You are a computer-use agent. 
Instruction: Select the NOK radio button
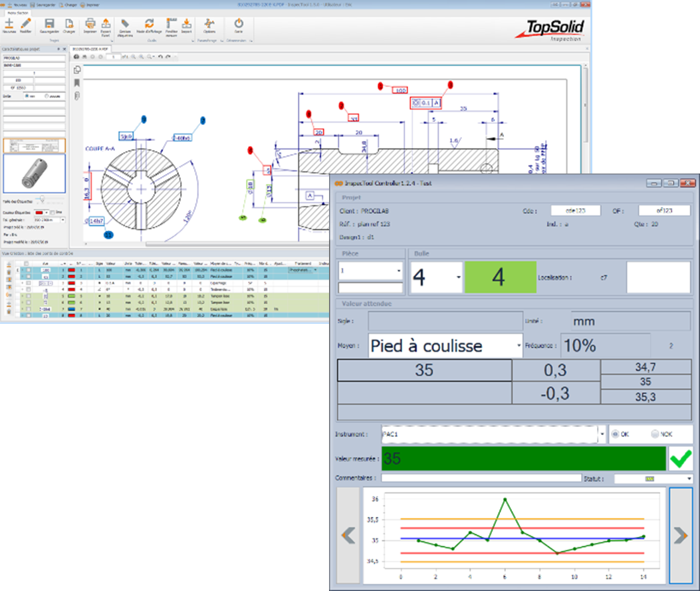(x=655, y=434)
